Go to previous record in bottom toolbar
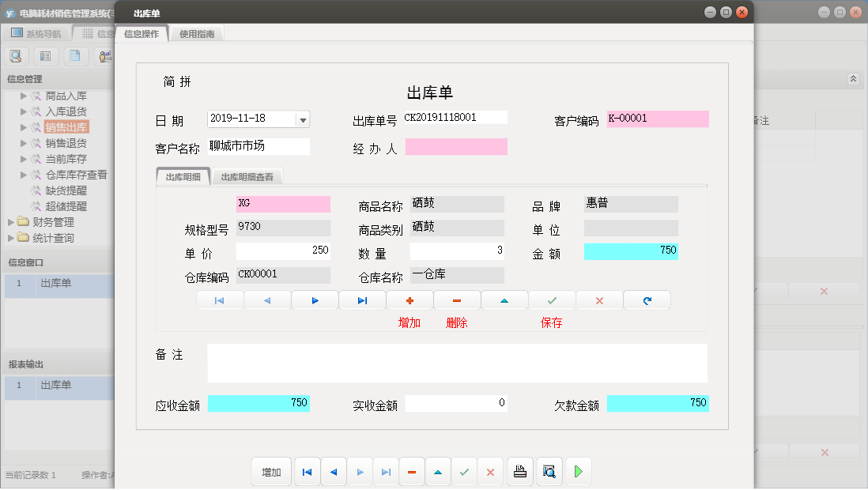868x490 pixels. tap(333, 472)
